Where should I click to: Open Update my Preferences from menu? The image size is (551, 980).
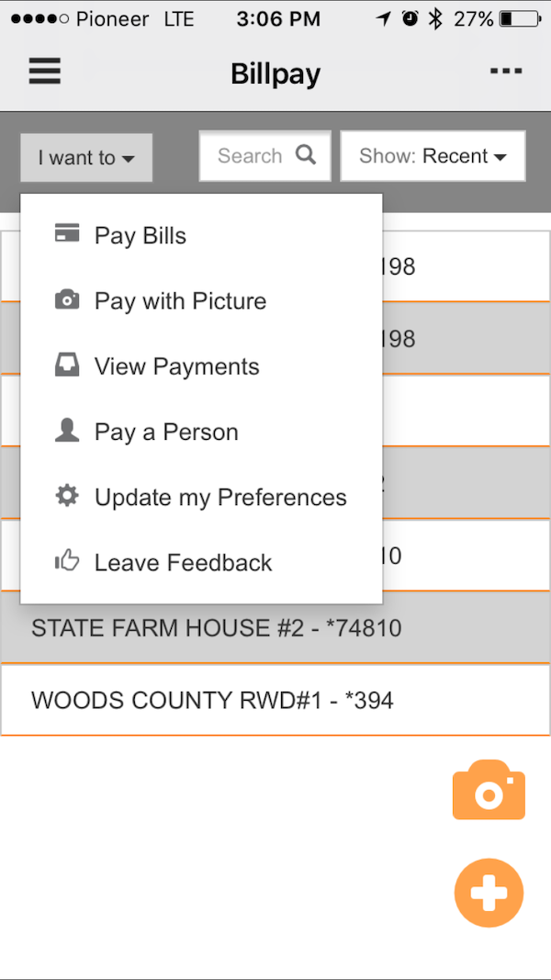click(x=220, y=497)
